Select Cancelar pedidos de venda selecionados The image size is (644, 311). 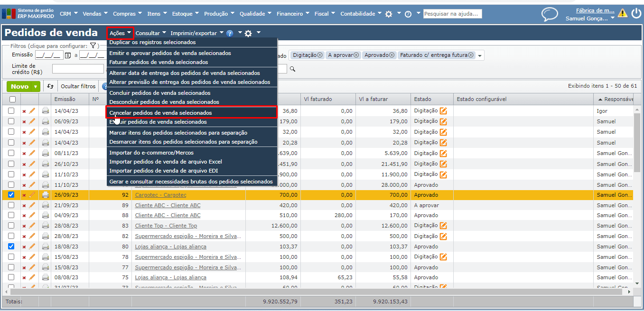point(160,113)
